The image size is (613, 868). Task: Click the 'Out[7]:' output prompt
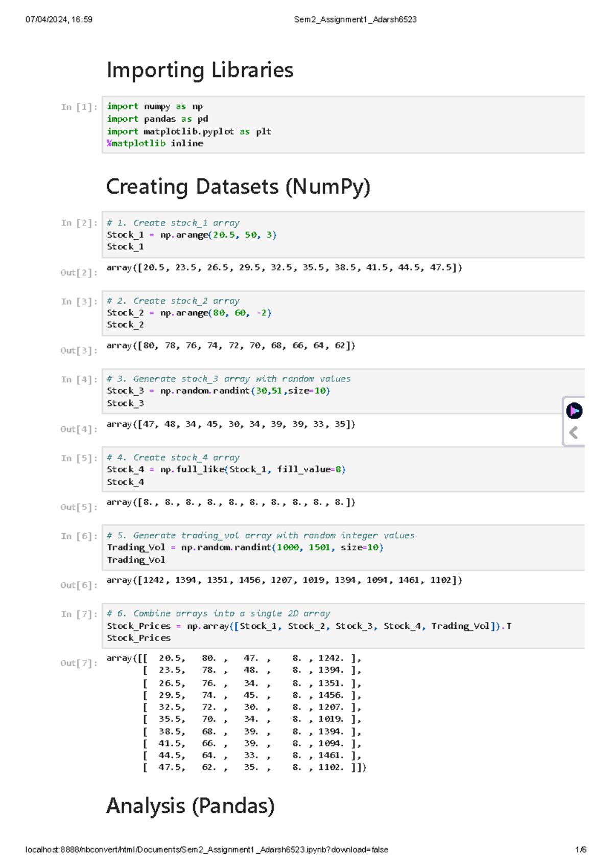(79, 664)
